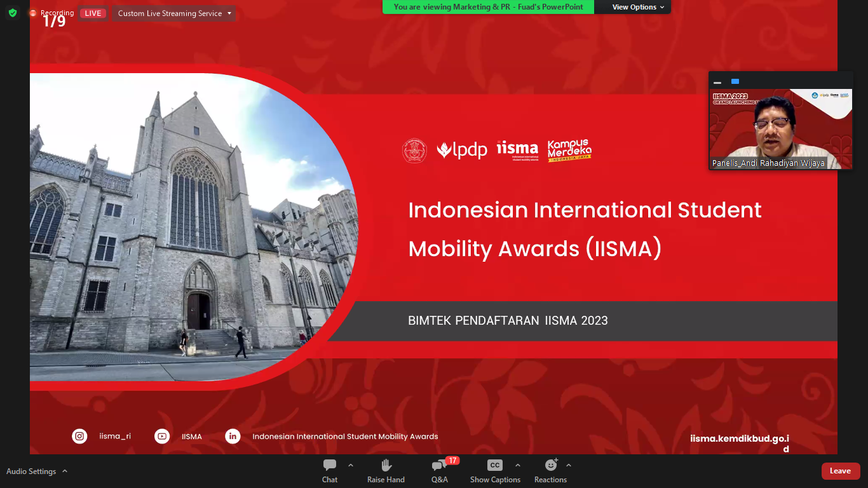This screenshot has width=868, height=488.
Task: Click the LinkedIn icon on slide
Action: (233, 437)
